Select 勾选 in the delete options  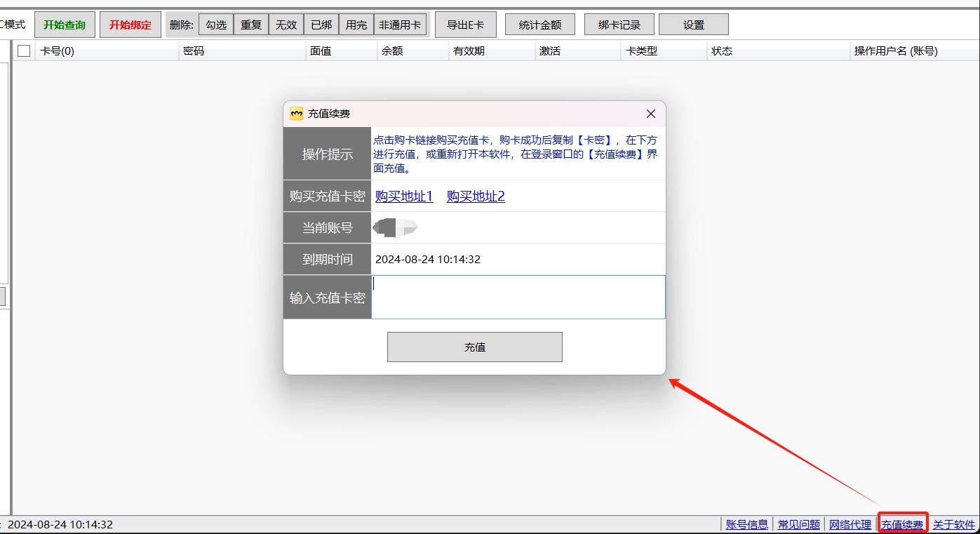[215, 23]
